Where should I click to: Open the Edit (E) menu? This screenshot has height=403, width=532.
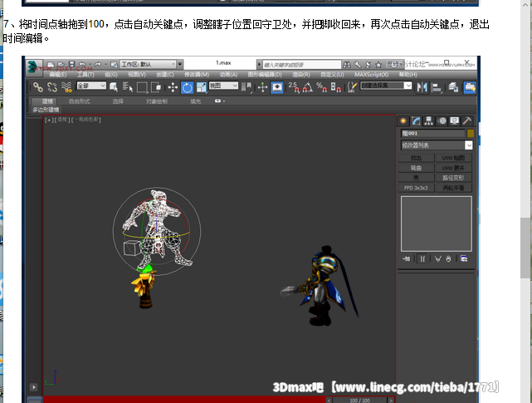click(x=57, y=75)
